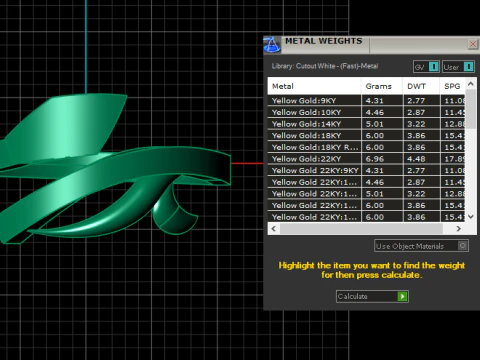Click the horizontal scrollbar track

click(361, 229)
